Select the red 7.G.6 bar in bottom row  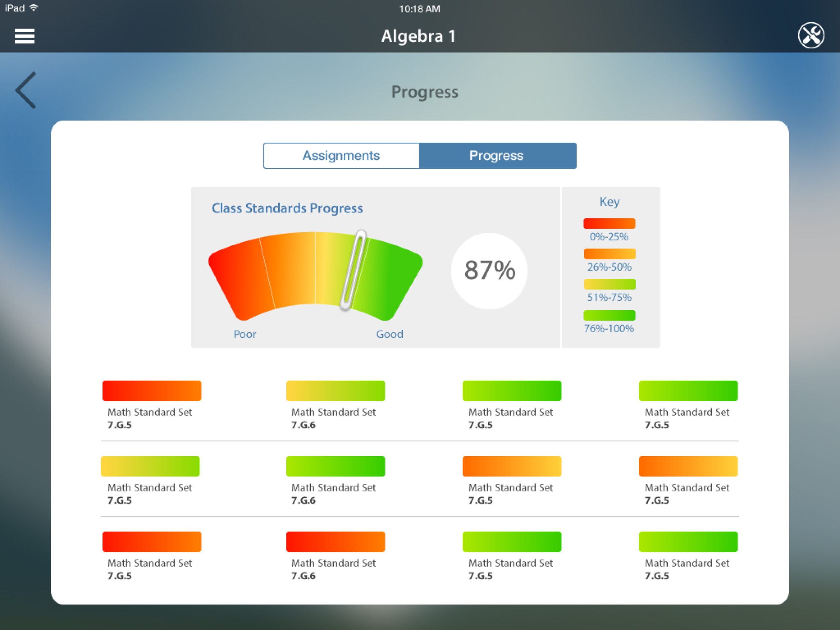pos(336,542)
